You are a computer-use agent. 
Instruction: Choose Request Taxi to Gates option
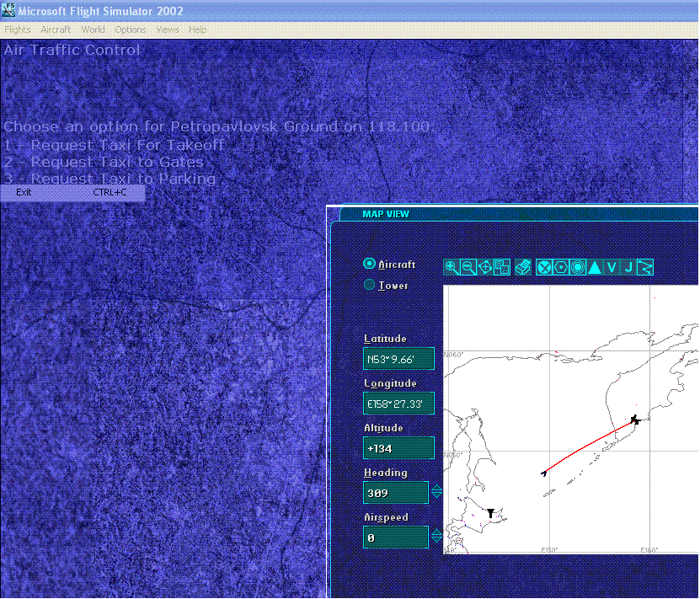click(x=104, y=162)
